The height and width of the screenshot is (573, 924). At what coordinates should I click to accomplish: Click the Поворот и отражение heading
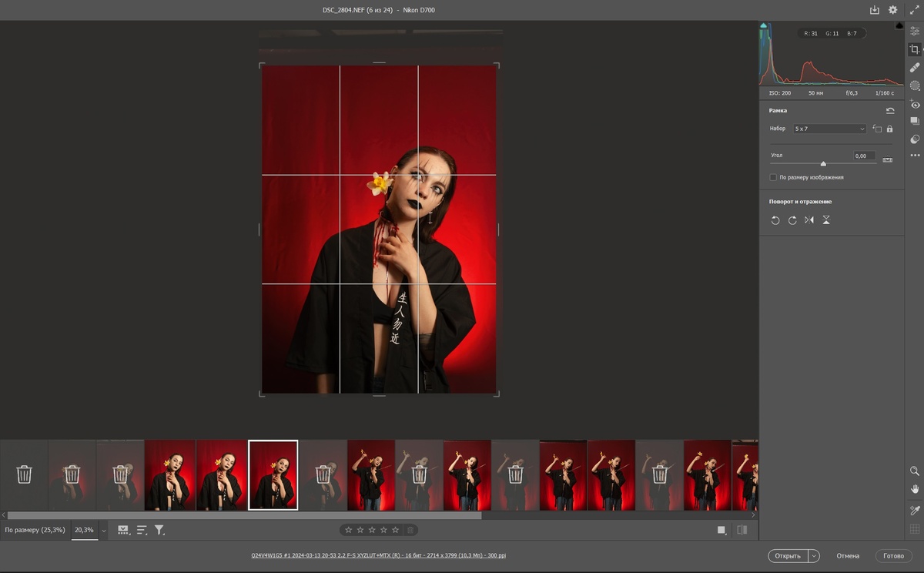[800, 202]
